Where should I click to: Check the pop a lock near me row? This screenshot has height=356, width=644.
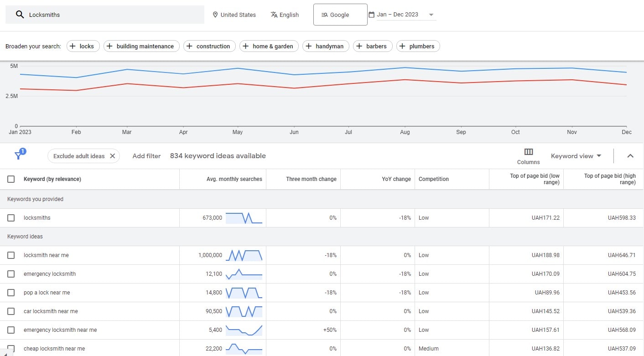click(11, 293)
